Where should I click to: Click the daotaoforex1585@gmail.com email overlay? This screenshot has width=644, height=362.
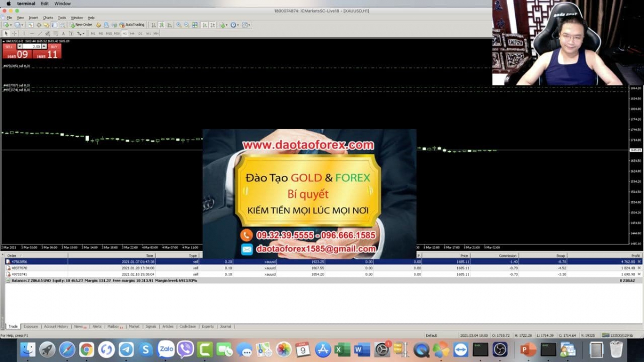[x=316, y=249]
